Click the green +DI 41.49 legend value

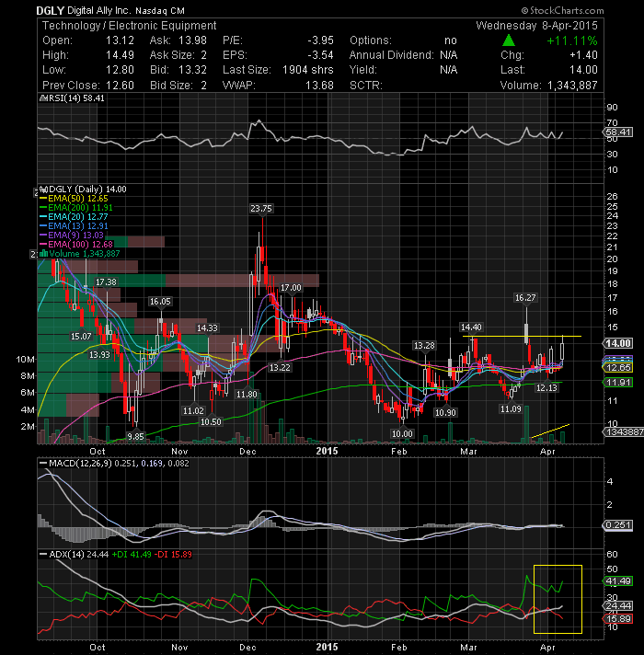pyautogui.click(x=132, y=555)
